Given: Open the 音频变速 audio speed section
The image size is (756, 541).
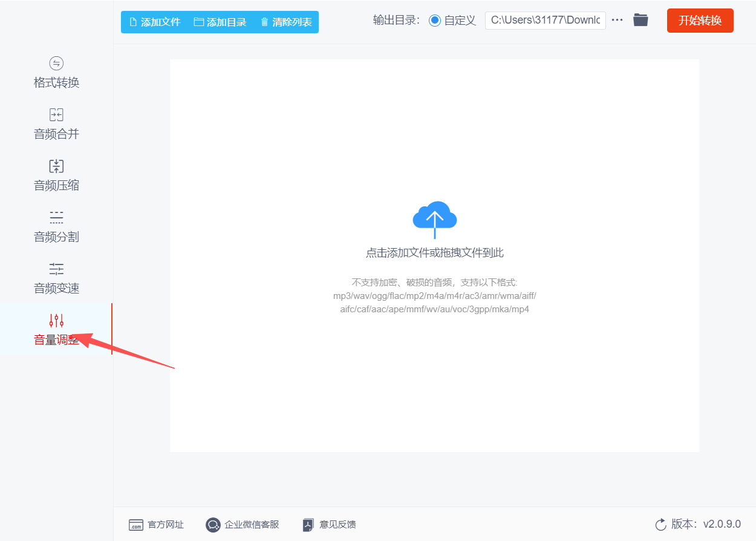Looking at the screenshot, I should [56, 279].
